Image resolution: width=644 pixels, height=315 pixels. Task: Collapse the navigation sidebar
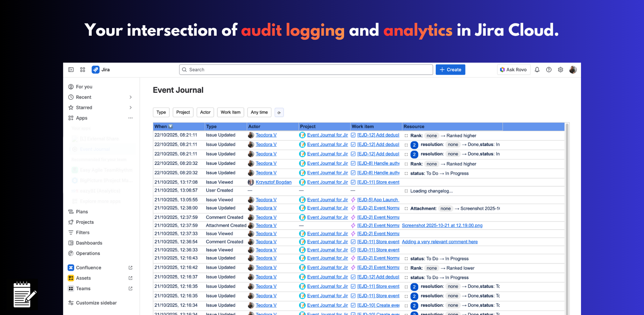point(71,69)
